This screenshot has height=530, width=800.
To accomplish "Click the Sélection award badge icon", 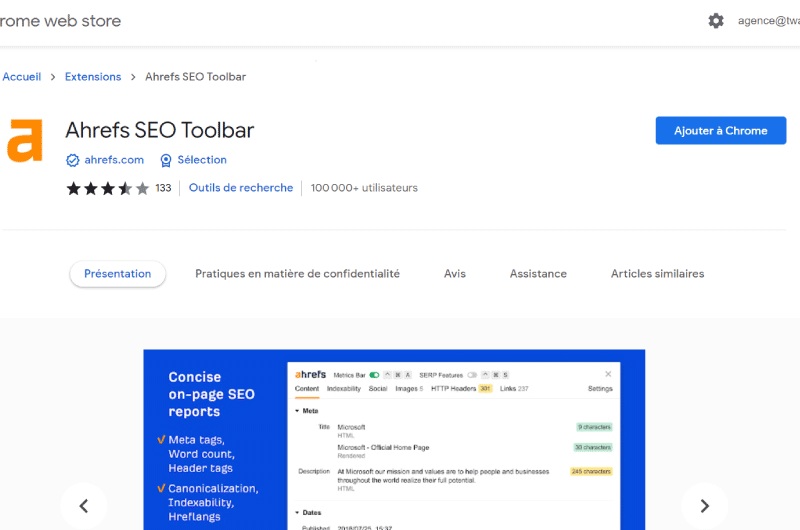I will click(x=166, y=160).
